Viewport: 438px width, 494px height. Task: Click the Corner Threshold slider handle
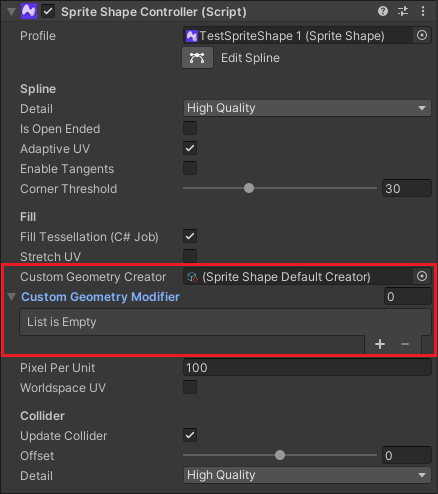pyautogui.click(x=249, y=188)
